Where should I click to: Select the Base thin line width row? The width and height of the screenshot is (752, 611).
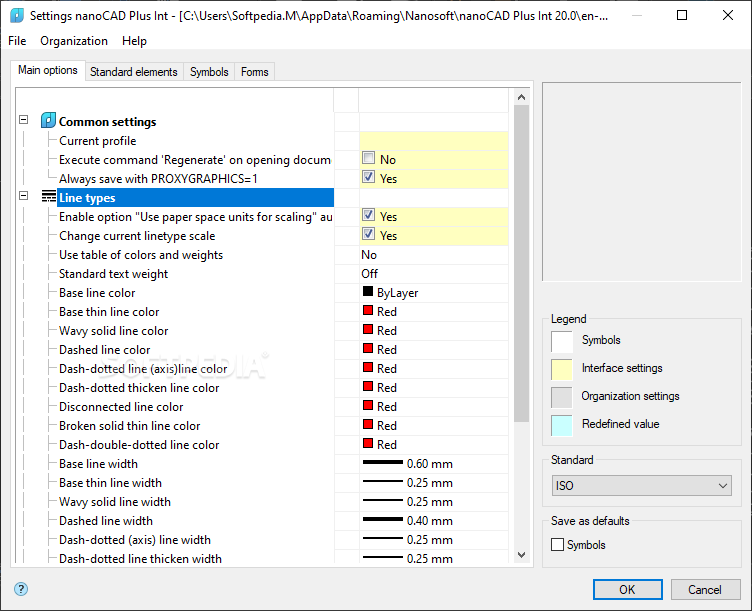coord(110,483)
